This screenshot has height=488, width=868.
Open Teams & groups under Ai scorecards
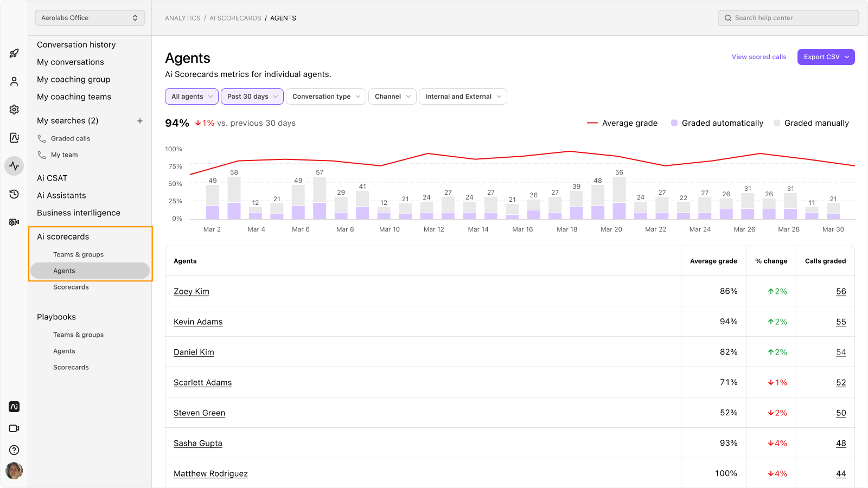78,255
